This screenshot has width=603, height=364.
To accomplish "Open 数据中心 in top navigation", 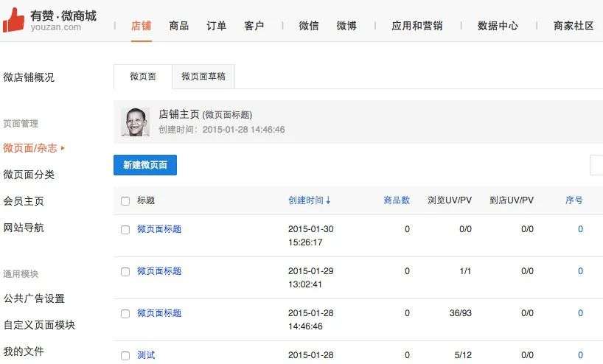I will tap(498, 26).
